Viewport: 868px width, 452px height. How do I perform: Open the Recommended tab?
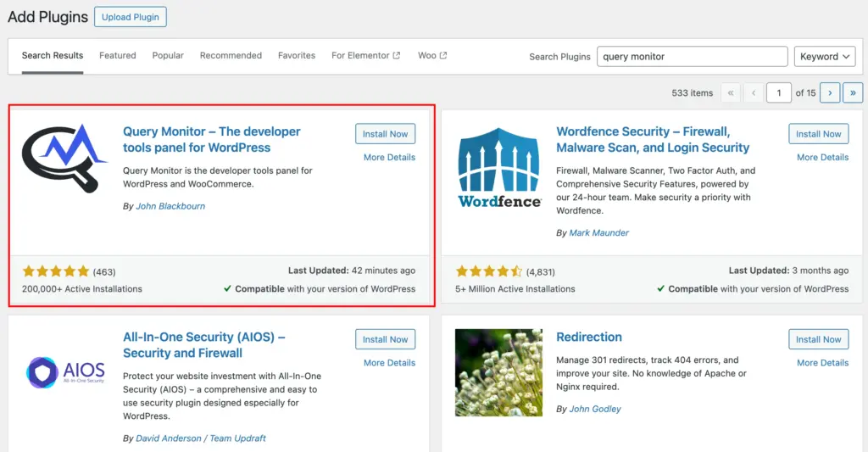pos(231,55)
